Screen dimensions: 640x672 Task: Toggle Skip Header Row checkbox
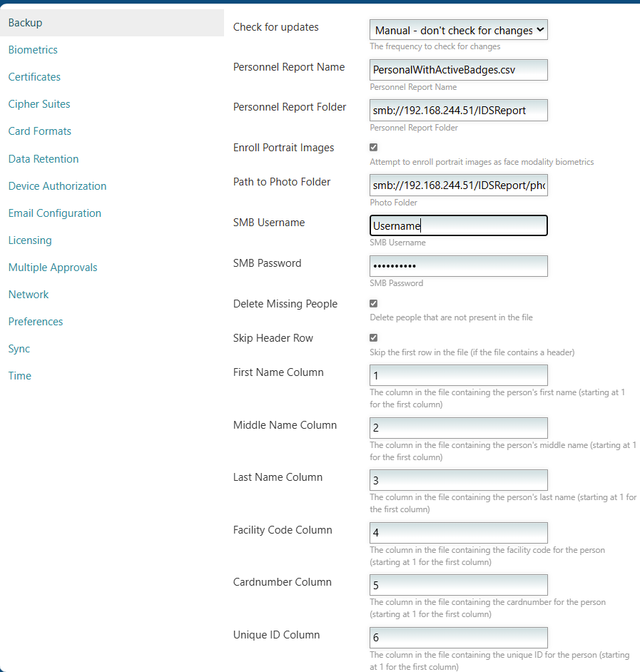tap(373, 337)
